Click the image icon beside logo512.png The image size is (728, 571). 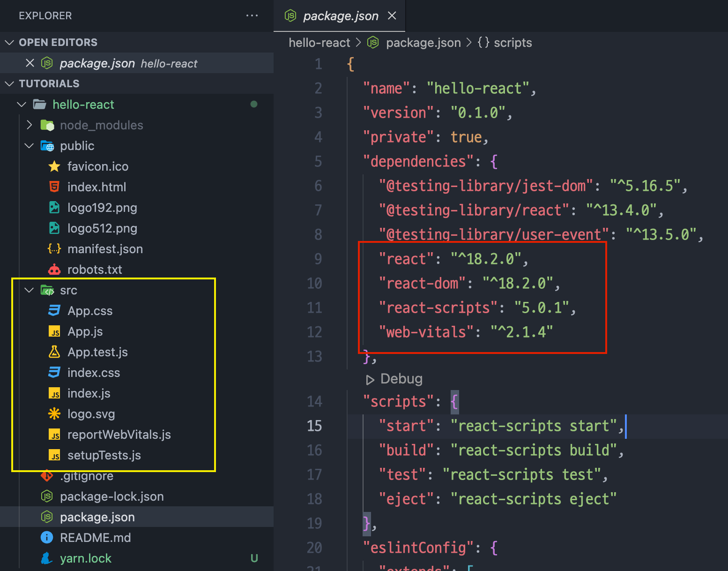[x=54, y=228]
